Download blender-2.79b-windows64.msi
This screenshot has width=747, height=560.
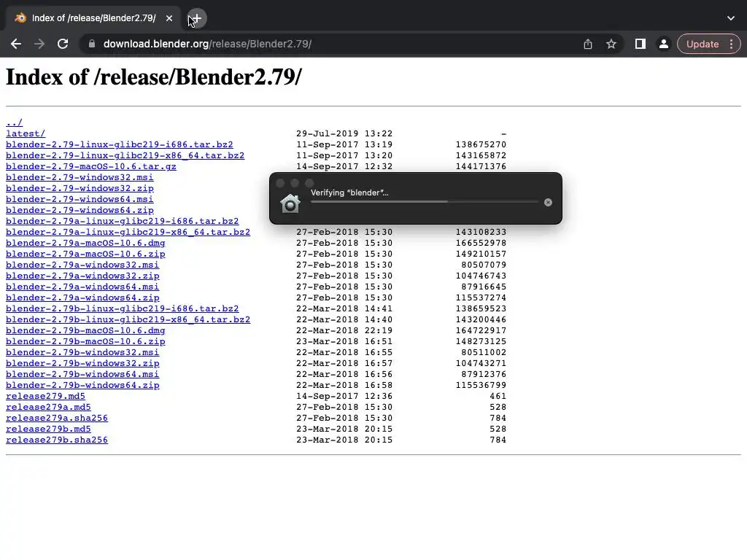(x=82, y=374)
